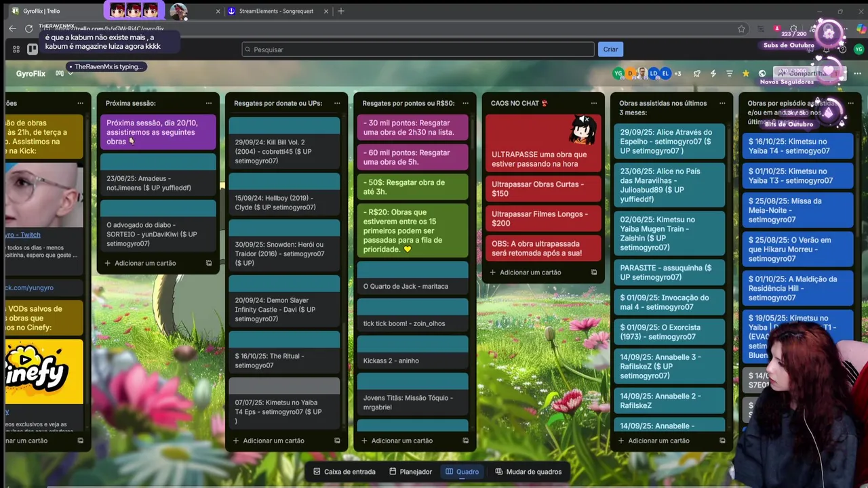Open card '23/06/25: Amadeus - notJimeens'
The height and width of the screenshot is (488, 868).
158,175
